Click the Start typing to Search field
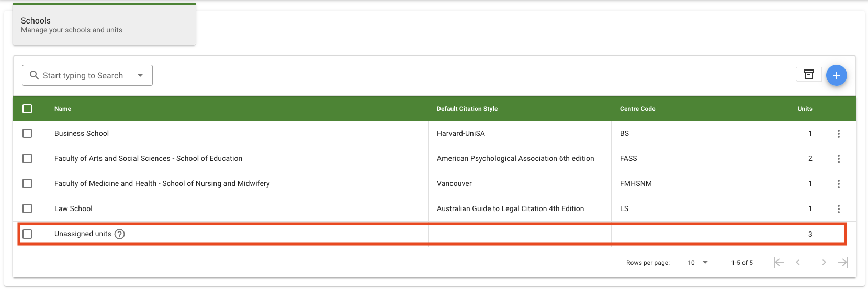 83,75
